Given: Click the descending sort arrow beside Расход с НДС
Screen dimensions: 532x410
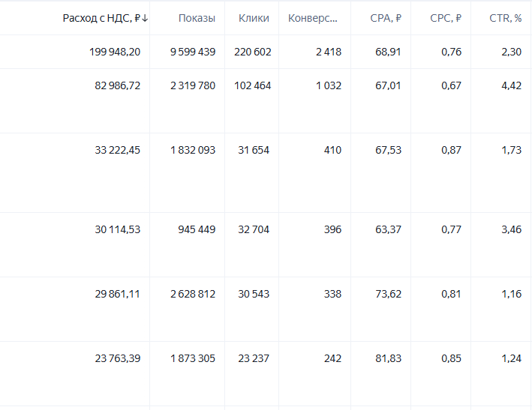Looking at the screenshot, I should point(145,18).
